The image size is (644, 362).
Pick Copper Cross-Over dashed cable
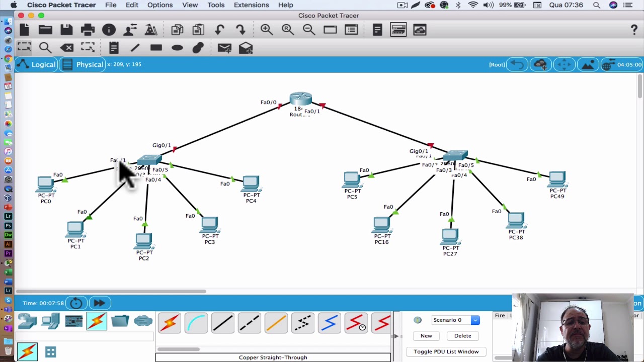tap(250, 323)
